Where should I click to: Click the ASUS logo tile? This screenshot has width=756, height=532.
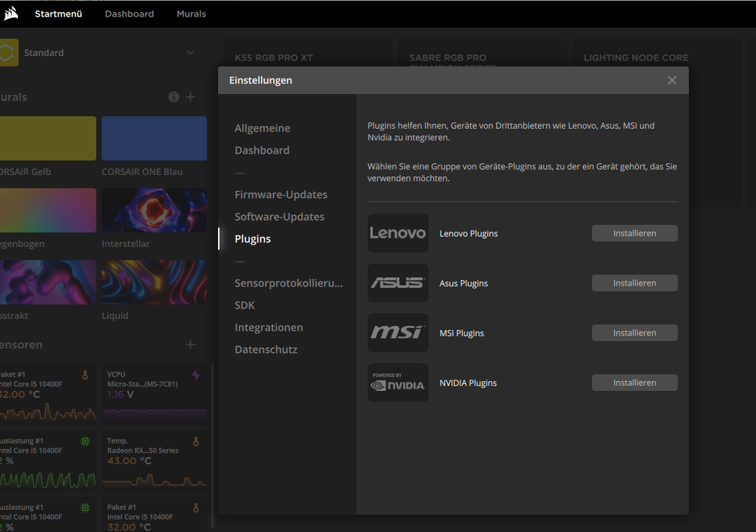[x=398, y=283]
